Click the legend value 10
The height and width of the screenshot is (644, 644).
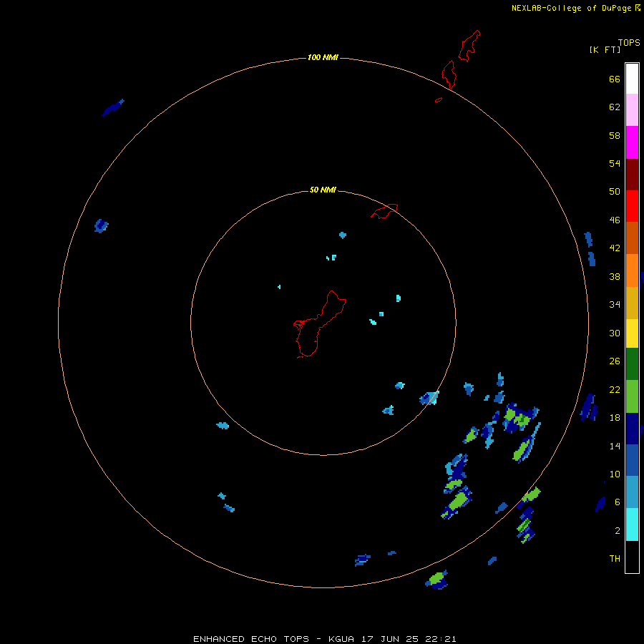[x=615, y=474]
